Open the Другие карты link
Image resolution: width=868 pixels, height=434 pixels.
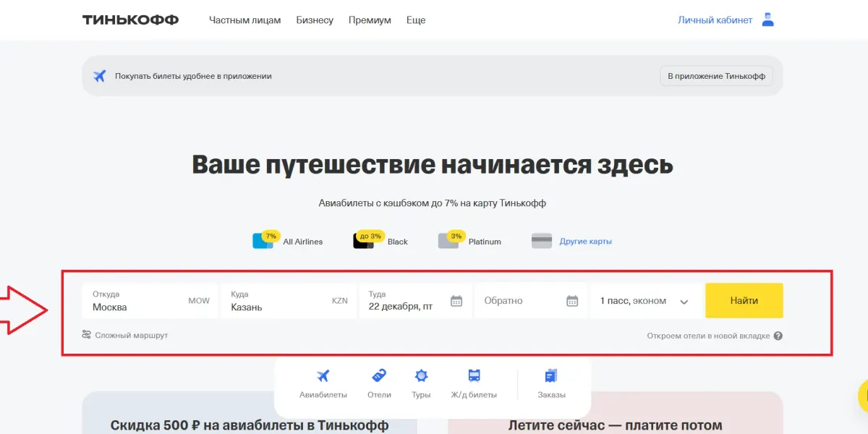point(586,242)
